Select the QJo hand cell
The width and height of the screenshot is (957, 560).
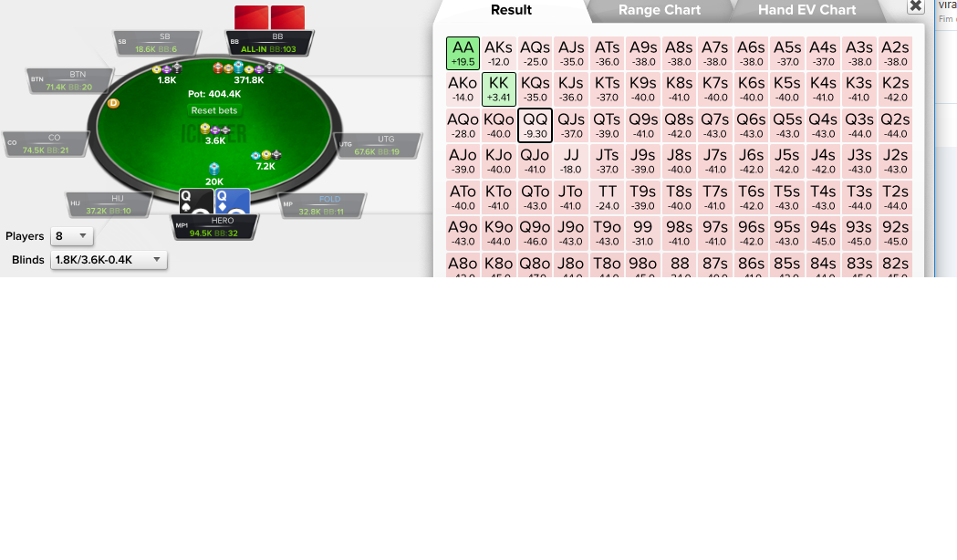[535, 161]
